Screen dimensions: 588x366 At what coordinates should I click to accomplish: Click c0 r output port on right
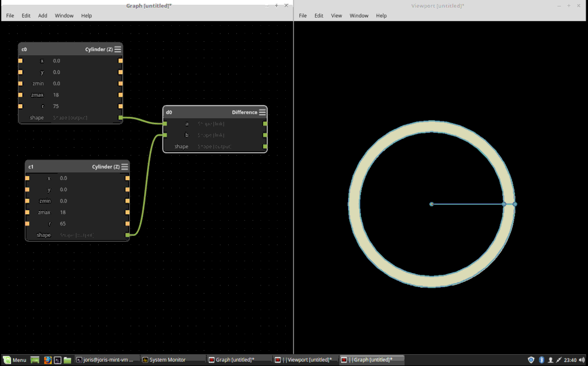pyautogui.click(x=121, y=107)
